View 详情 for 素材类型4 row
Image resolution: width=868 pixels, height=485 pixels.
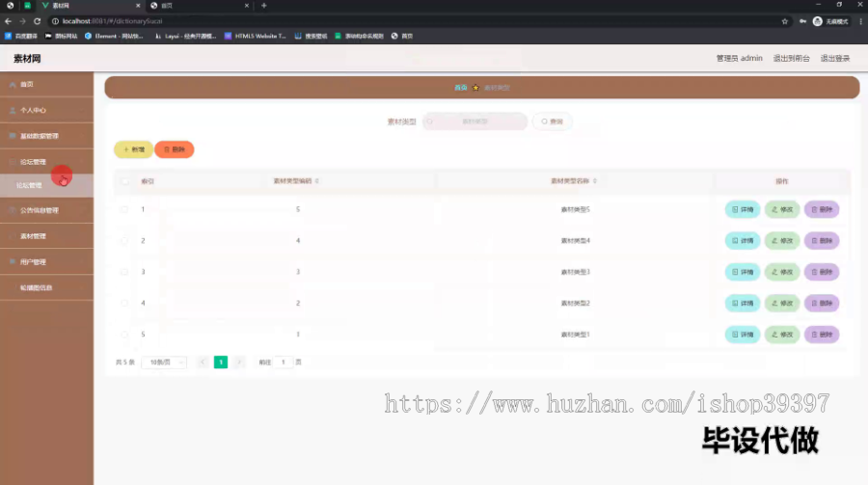tap(743, 241)
